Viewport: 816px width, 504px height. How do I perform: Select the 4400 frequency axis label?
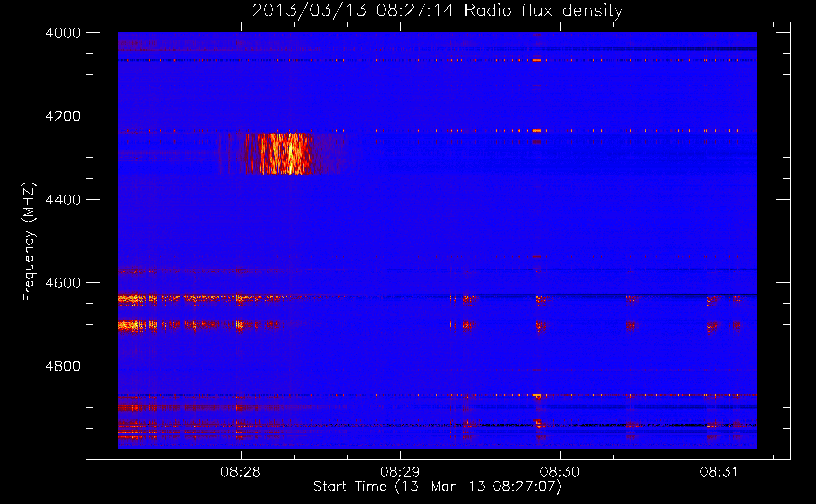click(63, 200)
